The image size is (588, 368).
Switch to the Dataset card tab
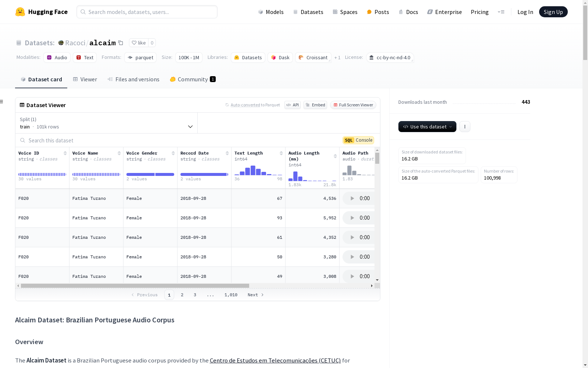click(x=41, y=79)
